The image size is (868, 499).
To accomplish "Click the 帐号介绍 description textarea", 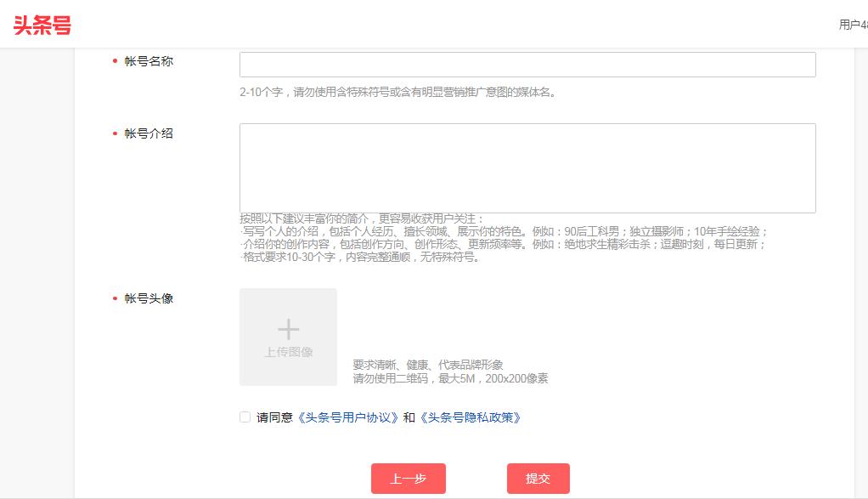I will pyautogui.click(x=527, y=166).
